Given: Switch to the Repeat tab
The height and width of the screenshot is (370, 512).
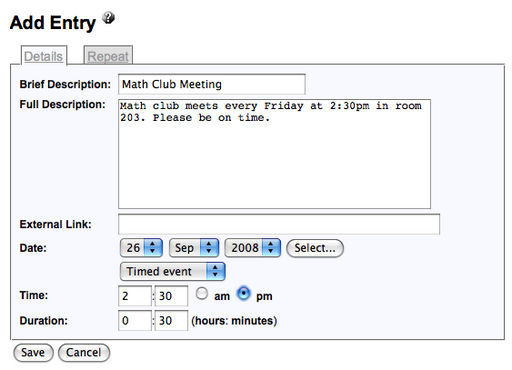Looking at the screenshot, I should pyautogui.click(x=108, y=55).
